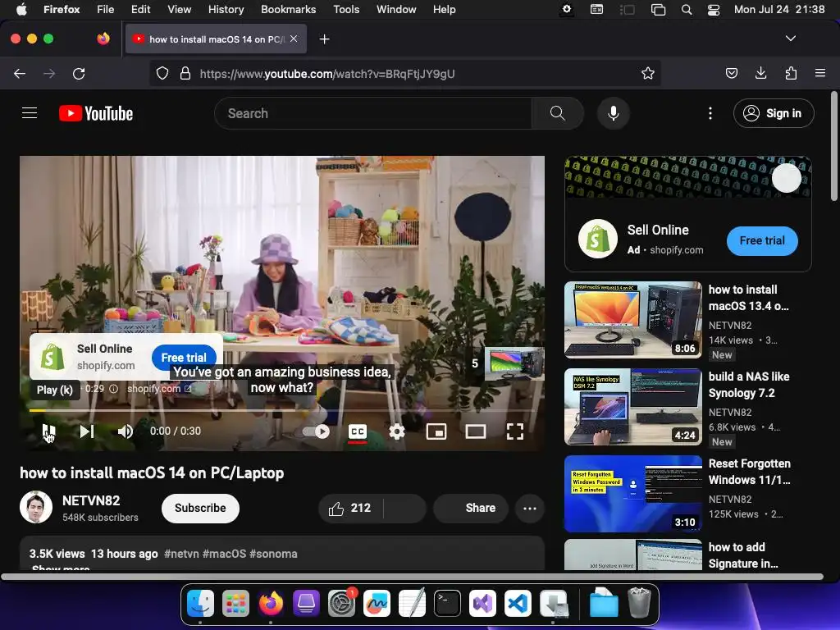
Task: Go to the YouTube home logo
Action: (x=96, y=113)
